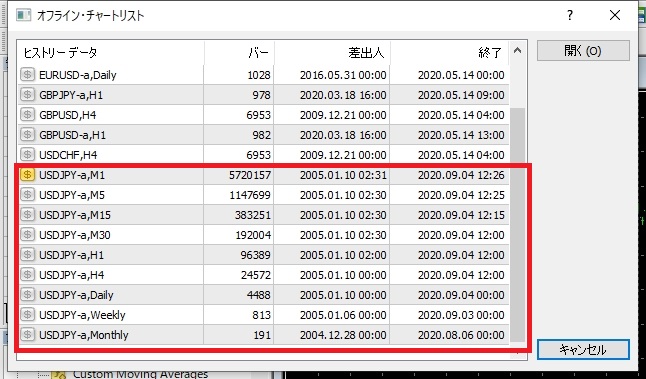Sort by 終了 column header
This screenshot has width=646, height=379.
click(449, 53)
